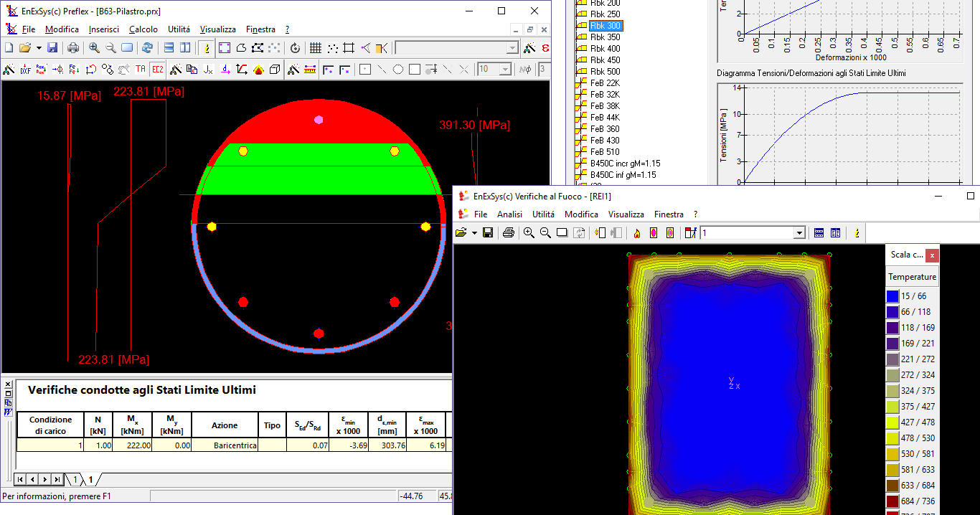Click the TA verification icon

coord(141,70)
